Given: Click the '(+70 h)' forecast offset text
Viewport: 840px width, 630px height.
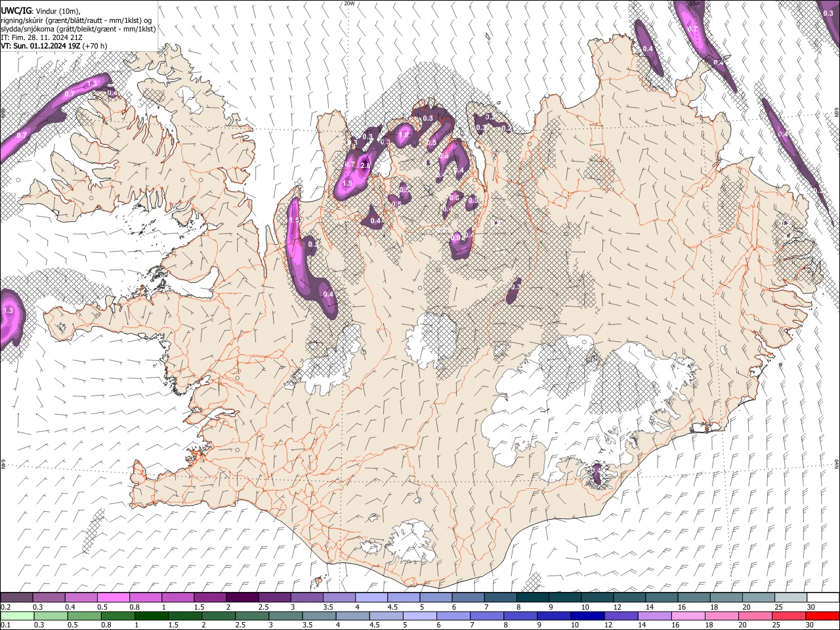Looking at the screenshot, I should (x=95, y=46).
